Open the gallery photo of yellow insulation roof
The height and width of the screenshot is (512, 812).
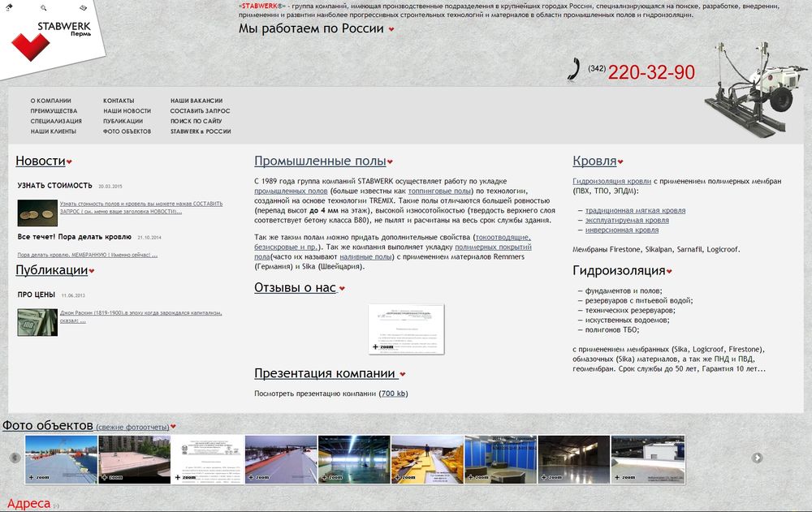427,460
